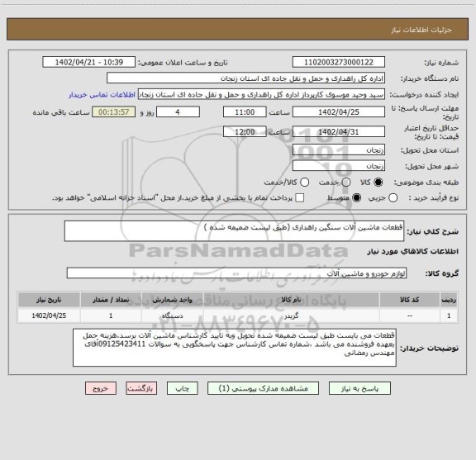Click the تعداد / مقدار column header
Viewport: 476px width, 460px height.
coord(111,300)
